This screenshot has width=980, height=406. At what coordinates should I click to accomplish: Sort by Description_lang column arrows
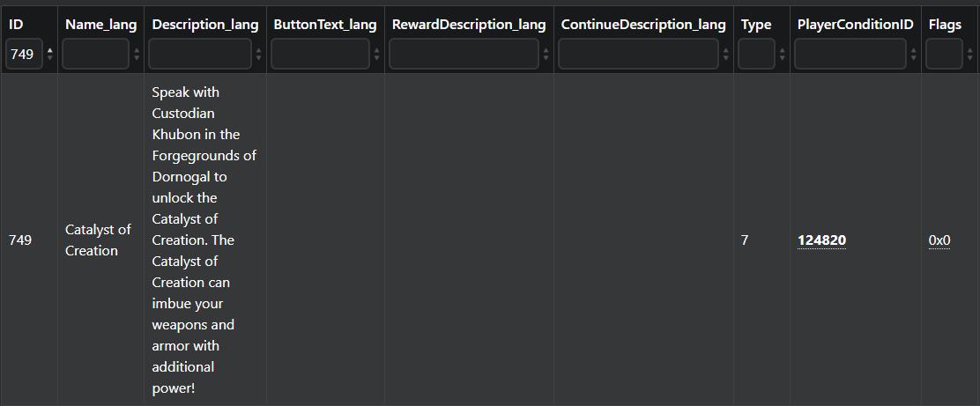click(x=259, y=55)
